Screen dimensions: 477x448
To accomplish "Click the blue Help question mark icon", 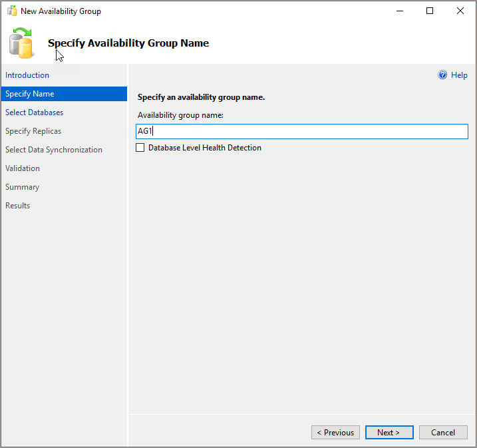I will 442,75.
